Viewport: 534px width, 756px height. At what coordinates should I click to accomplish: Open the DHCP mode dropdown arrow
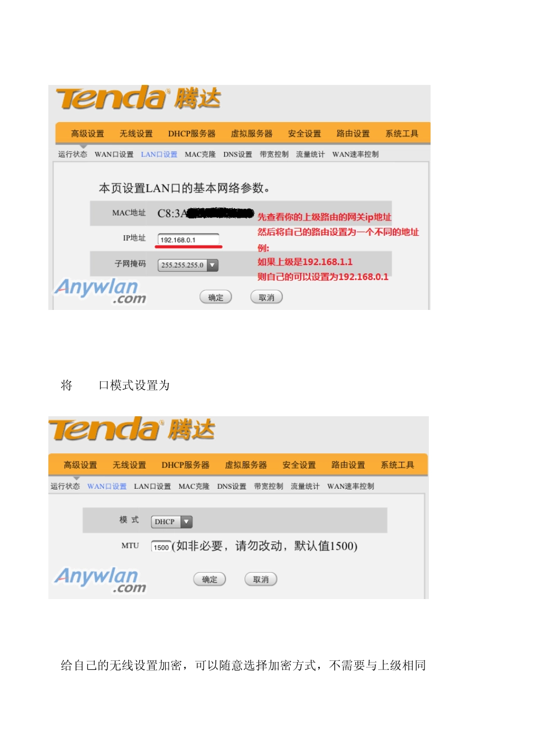[x=187, y=521]
